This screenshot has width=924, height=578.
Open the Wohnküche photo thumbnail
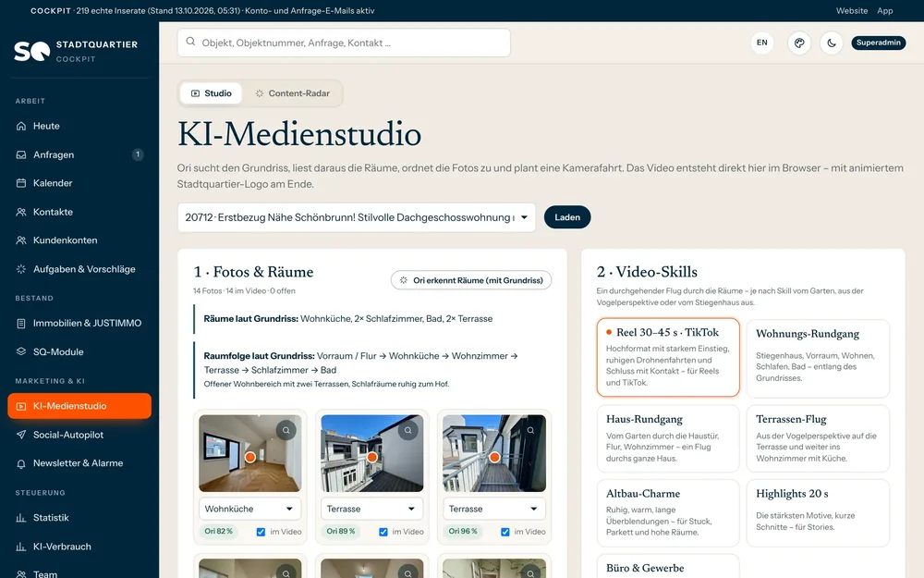(x=249, y=453)
